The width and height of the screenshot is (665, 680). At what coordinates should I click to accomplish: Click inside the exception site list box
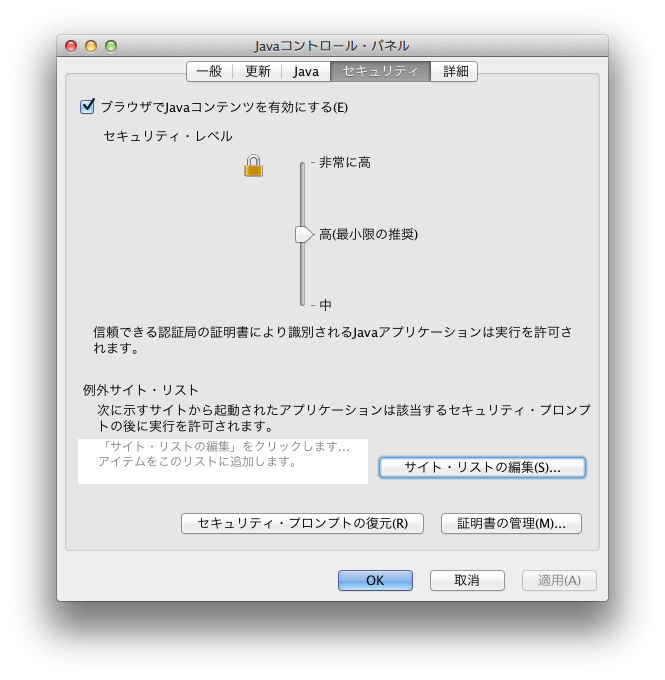pyautogui.click(x=223, y=461)
